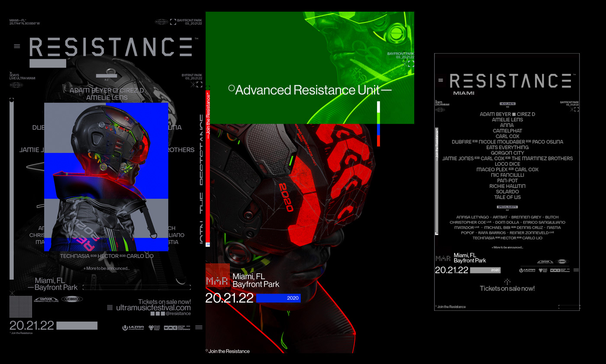Click SOLARDO in right poster lineup
The height and width of the screenshot is (364, 606).
(507, 192)
